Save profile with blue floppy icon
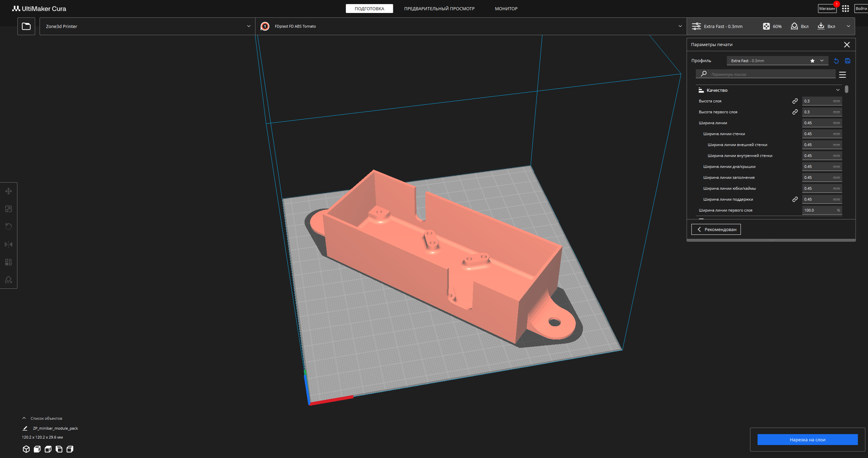 coord(848,61)
